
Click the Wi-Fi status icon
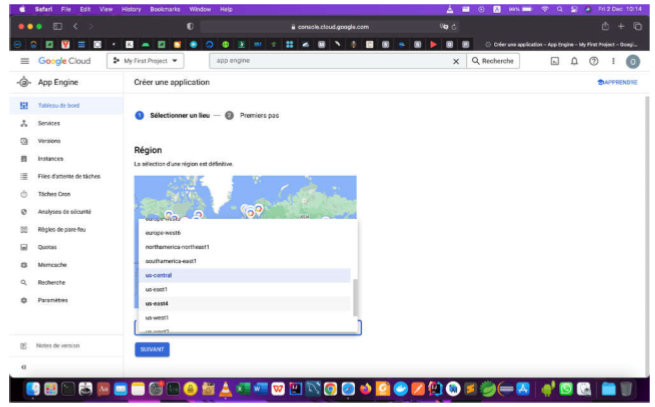[x=545, y=9]
